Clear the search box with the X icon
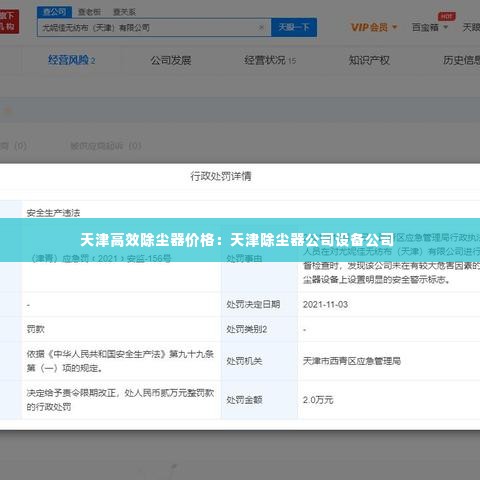This screenshot has height=480, width=480. pos(262,27)
